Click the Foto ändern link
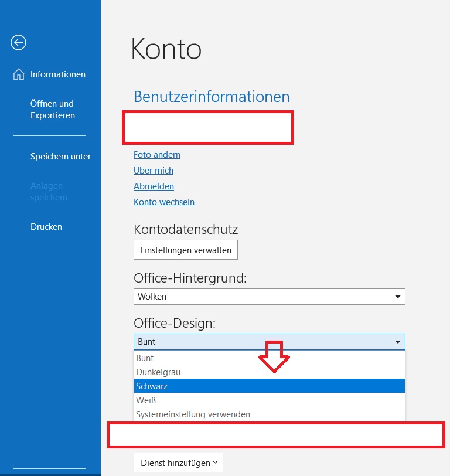Viewport: 450px width, 476px height. point(157,155)
